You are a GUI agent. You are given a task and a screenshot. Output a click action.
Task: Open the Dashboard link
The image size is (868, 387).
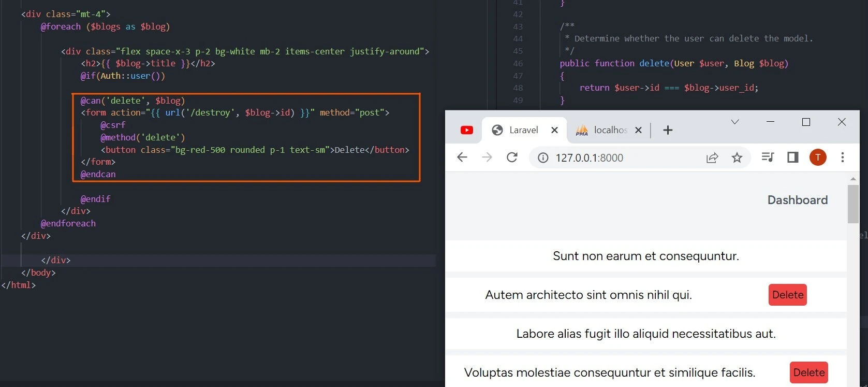tap(797, 200)
